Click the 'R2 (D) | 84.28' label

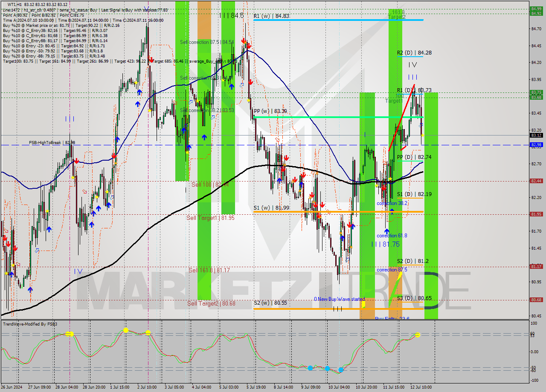pos(414,53)
